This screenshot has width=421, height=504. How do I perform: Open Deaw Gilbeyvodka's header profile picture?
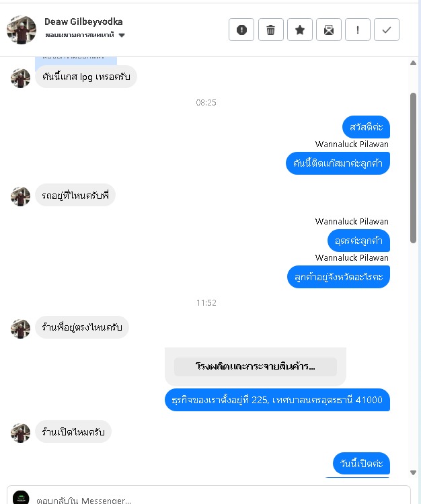[22, 30]
